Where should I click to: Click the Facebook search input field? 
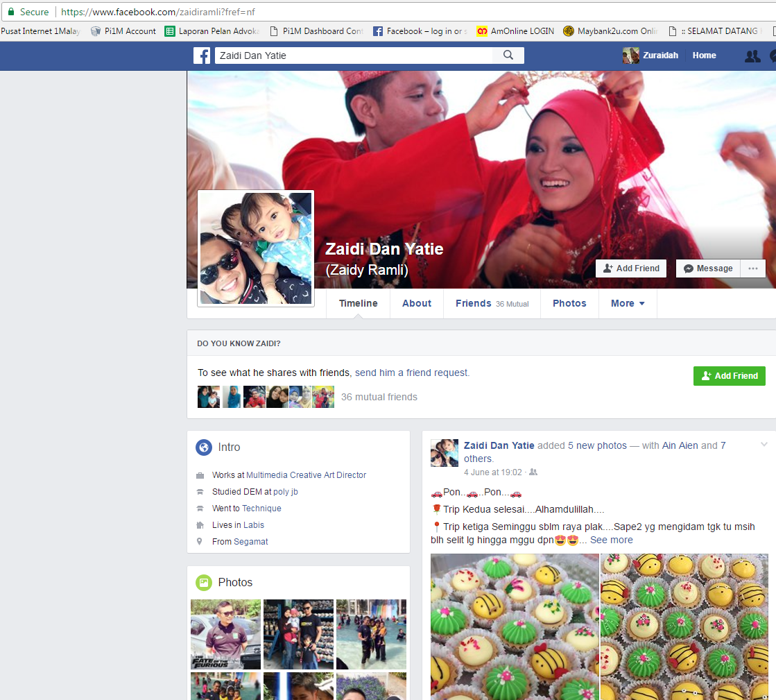(x=354, y=56)
